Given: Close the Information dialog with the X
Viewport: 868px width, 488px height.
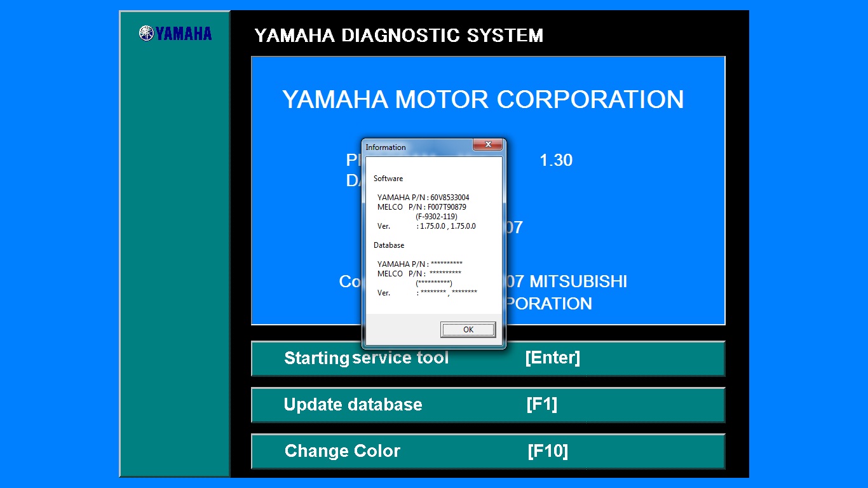Looking at the screenshot, I should (x=488, y=145).
